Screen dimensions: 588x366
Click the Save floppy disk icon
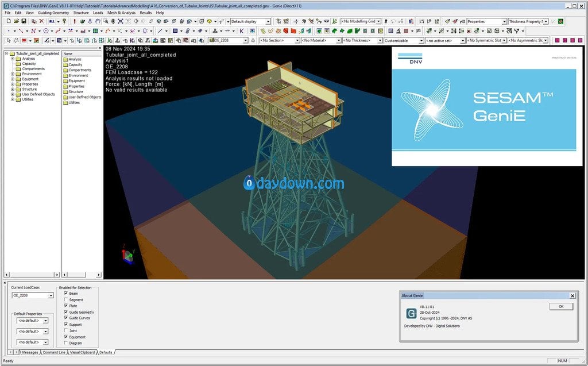(24, 21)
